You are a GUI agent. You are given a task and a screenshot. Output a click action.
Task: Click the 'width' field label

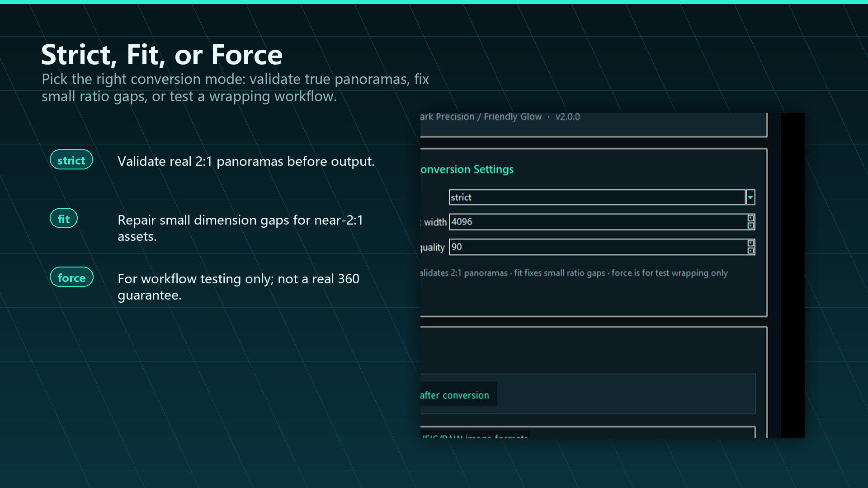coord(435,222)
